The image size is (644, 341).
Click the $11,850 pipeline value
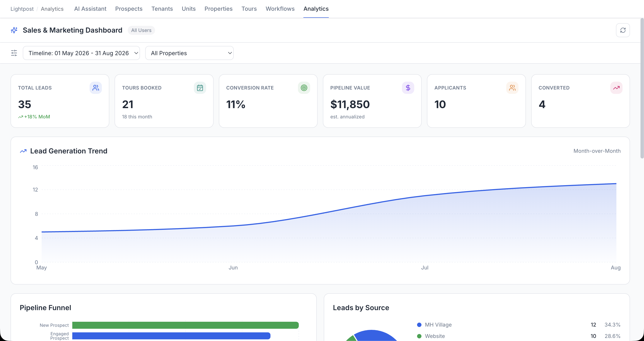coord(350,104)
